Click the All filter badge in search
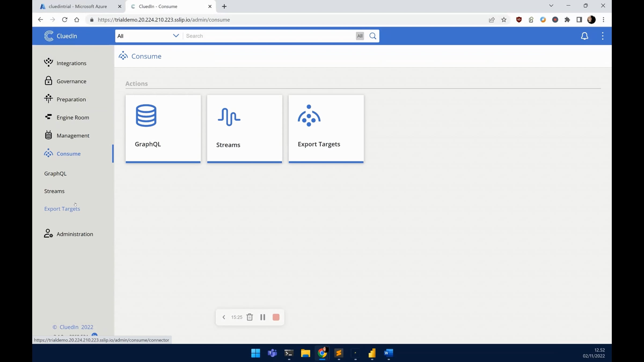Image resolution: width=644 pixels, height=362 pixels. point(360,36)
